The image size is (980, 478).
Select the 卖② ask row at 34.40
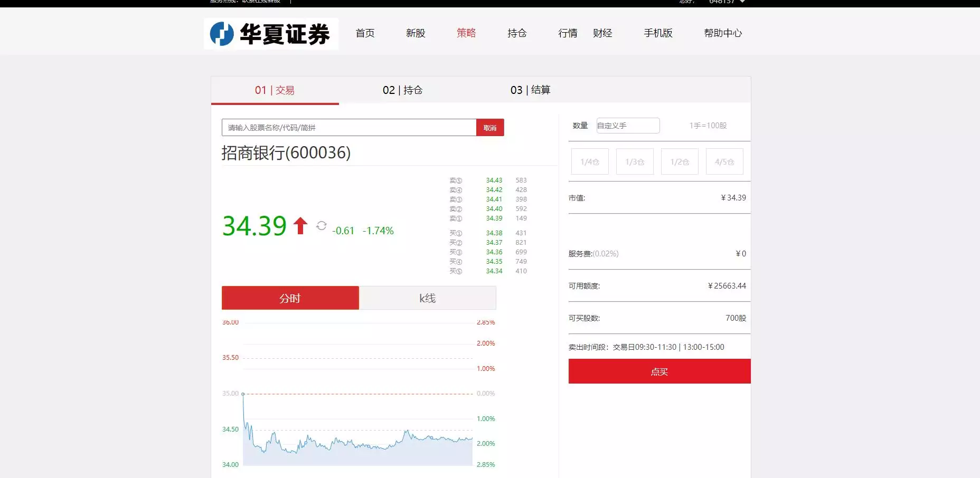(x=488, y=209)
